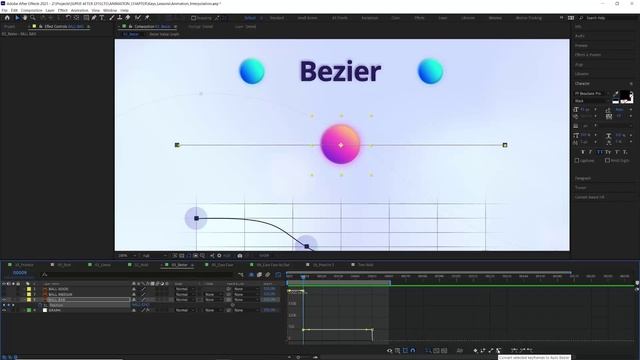This screenshot has height=360, width=640.
Task: Click the yellow label swatch of layer 1
Action: point(29,289)
